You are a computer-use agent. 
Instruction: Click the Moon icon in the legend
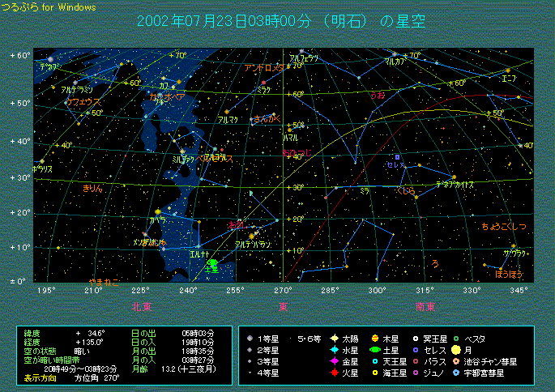click(x=456, y=350)
